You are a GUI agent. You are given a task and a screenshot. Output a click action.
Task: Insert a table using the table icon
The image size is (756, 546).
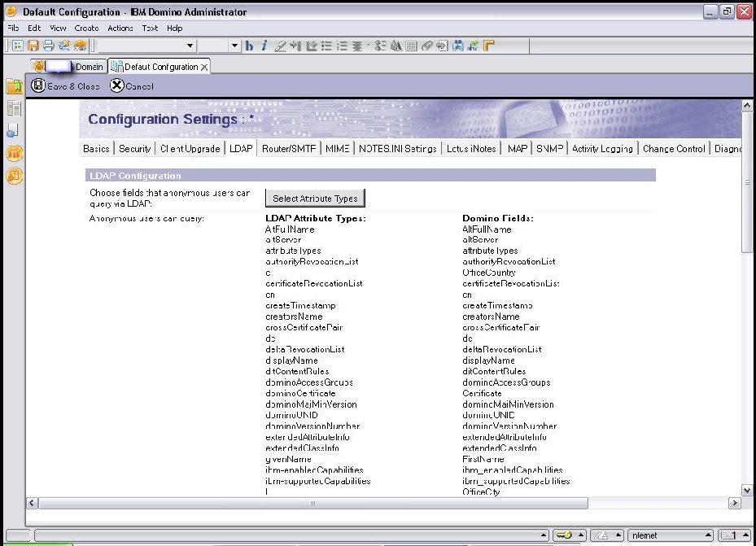coord(411,46)
